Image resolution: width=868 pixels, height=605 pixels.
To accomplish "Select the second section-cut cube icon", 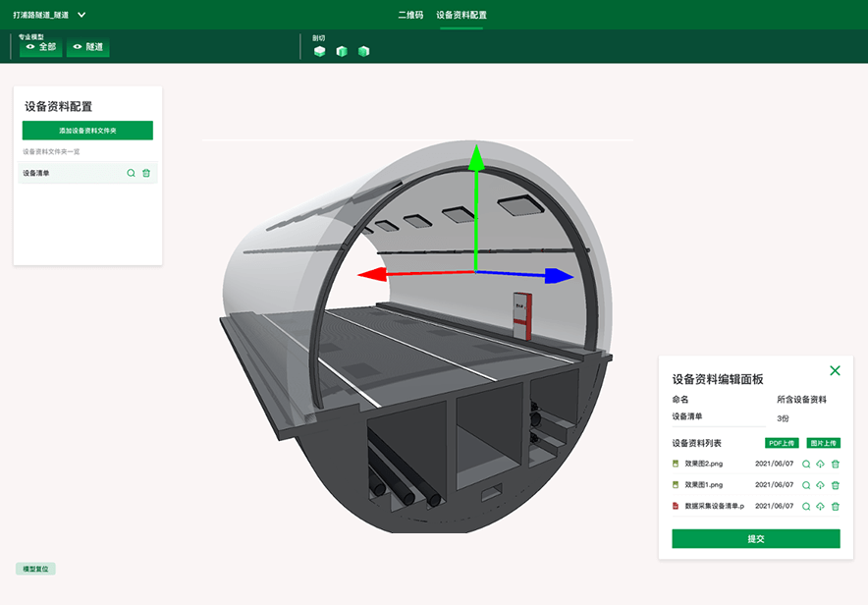I will coord(342,51).
